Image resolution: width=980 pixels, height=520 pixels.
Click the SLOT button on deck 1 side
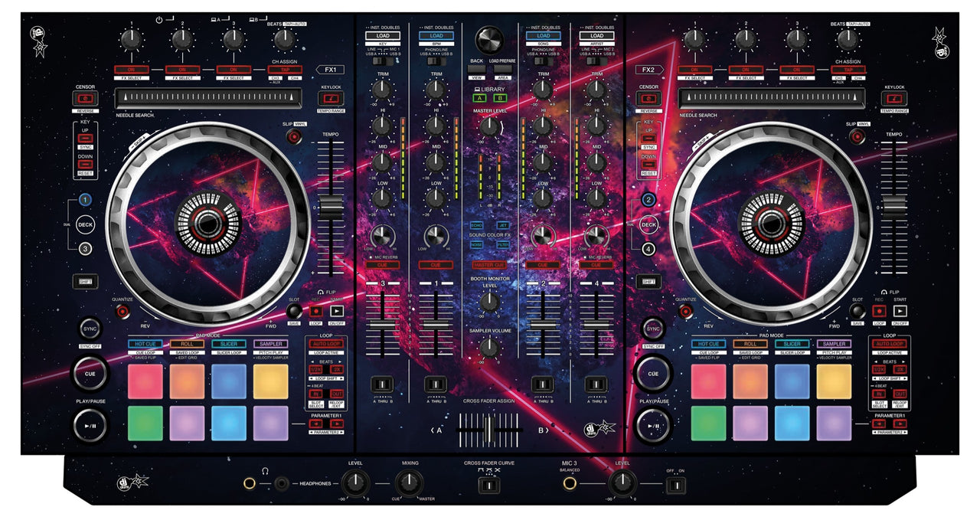click(294, 311)
